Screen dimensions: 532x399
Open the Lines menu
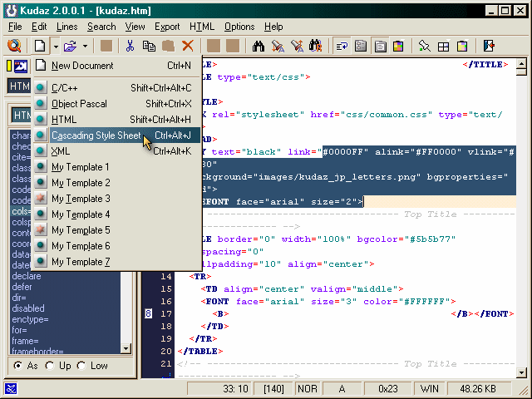click(66, 27)
